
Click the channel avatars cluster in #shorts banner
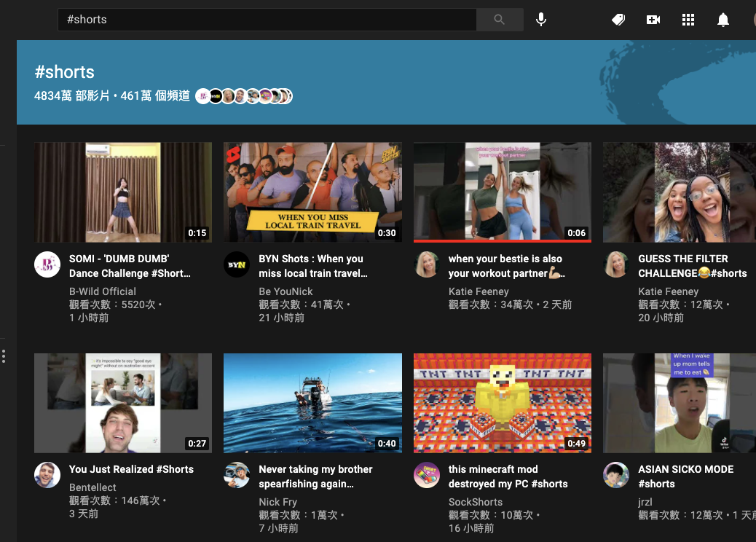tap(244, 96)
